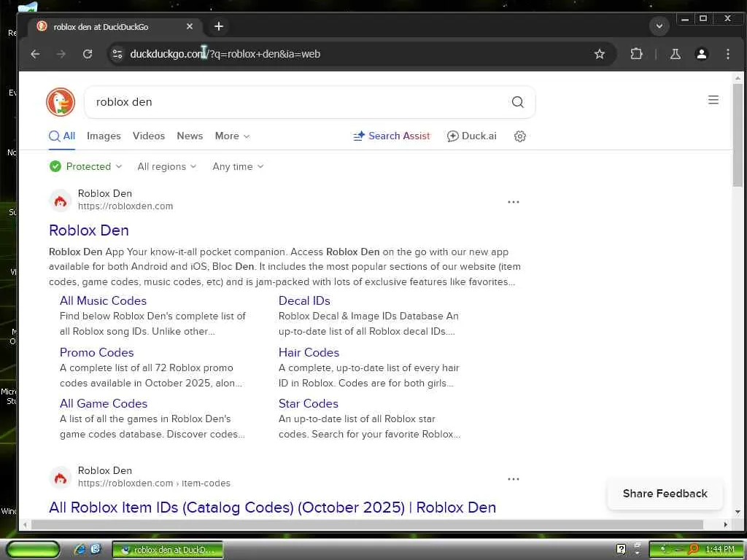
Task: Click the Share Feedback button
Action: (x=665, y=494)
